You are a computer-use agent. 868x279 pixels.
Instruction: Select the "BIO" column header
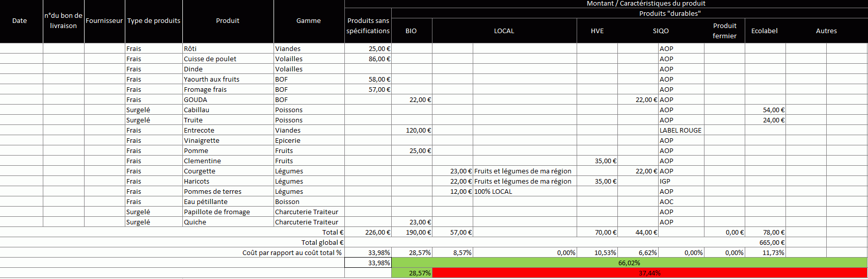click(411, 31)
